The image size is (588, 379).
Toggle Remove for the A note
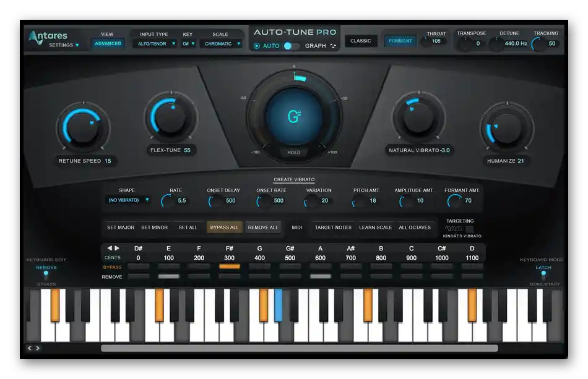[x=320, y=276]
